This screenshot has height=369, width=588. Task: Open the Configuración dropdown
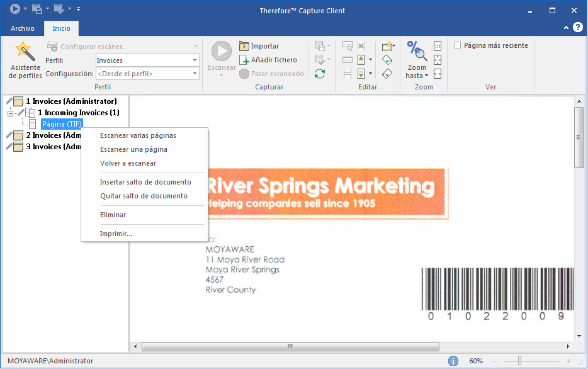coord(195,74)
